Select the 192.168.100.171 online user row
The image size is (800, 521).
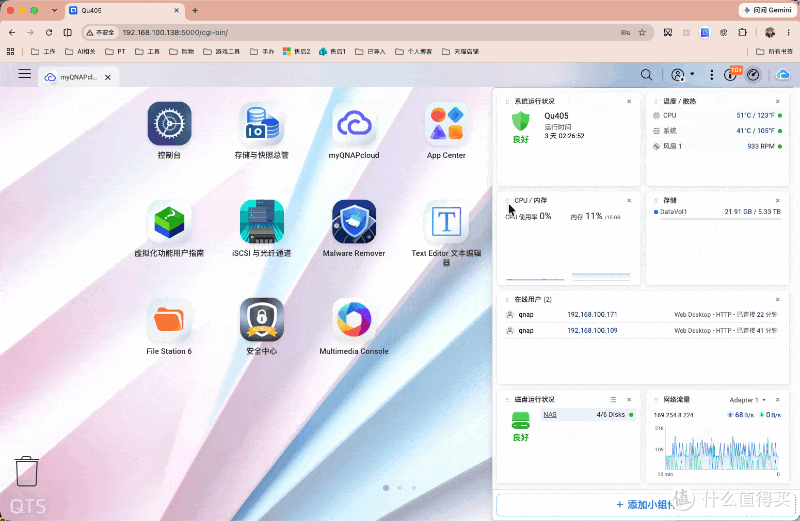pyautogui.click(x=642, y=315)
